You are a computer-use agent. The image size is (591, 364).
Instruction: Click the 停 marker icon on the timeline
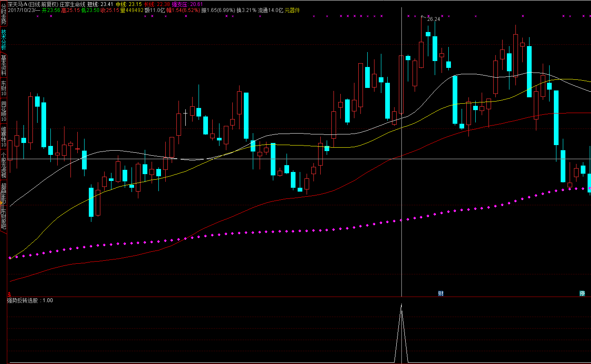pyautogui.click(x=582, y=293)
